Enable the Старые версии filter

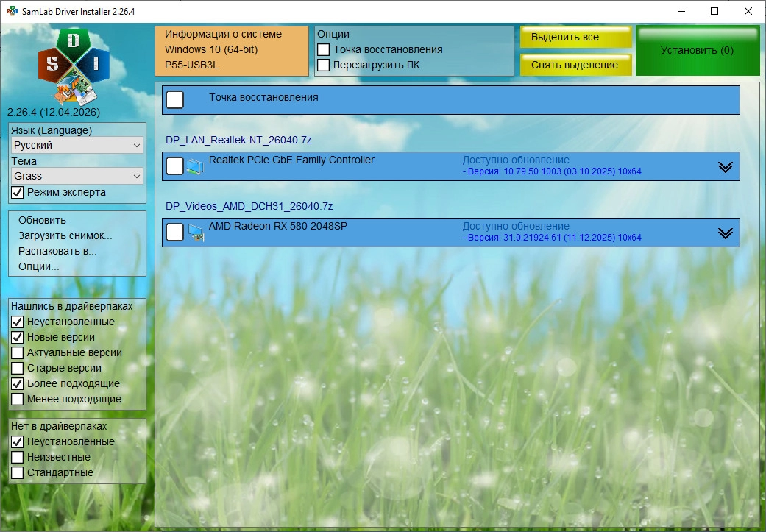point(18,369)
